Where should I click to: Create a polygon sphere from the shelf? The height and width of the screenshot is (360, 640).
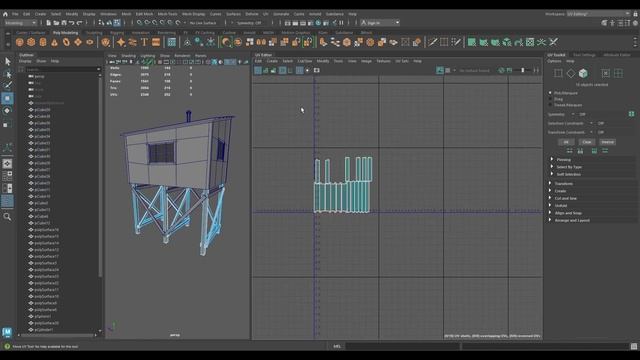19,42
